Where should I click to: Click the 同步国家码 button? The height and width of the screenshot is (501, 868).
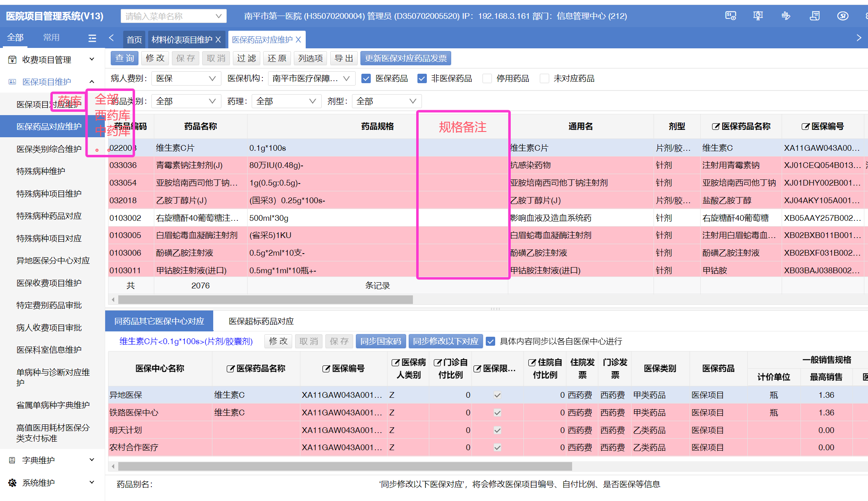pyautogui.click(x=381, y=341)
